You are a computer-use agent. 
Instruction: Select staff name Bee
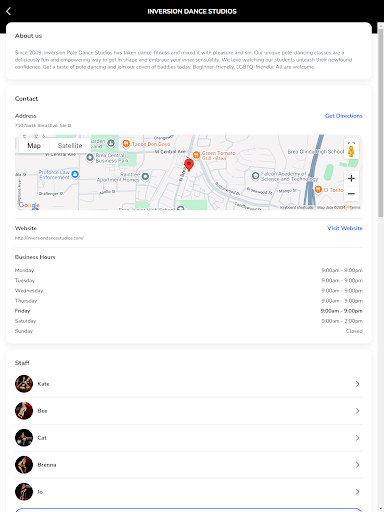coord(42,411)
